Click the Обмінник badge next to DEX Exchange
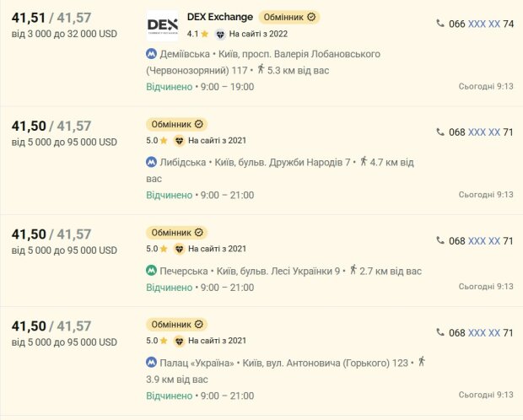 [289, 17]
